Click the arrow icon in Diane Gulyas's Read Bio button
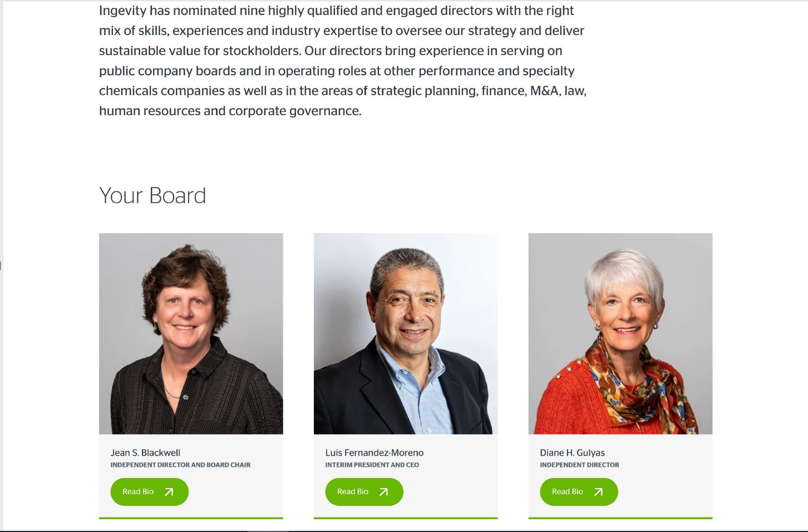Viewport: 808px width, 532px height. pos(599,492)
